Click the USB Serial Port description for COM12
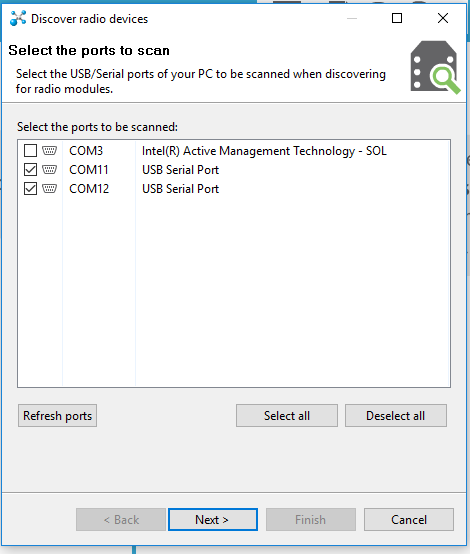This screenshot has width=470, height=554. [x=180, y=189]
